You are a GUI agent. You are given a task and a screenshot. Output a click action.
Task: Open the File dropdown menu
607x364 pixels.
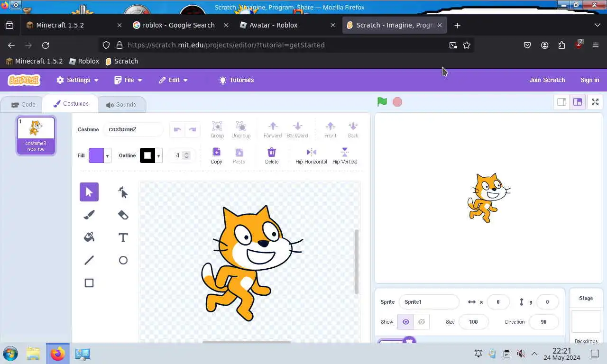[x=129, y=80]
